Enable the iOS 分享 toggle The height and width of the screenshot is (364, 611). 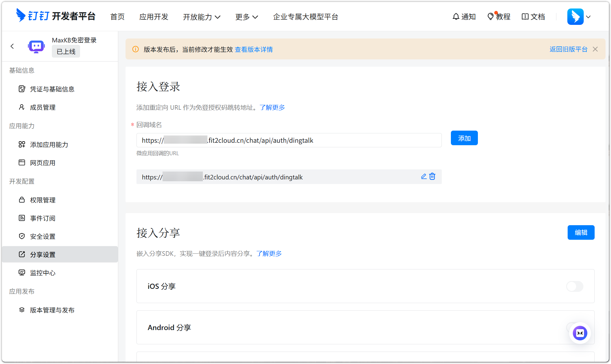(x=575, y=286)
